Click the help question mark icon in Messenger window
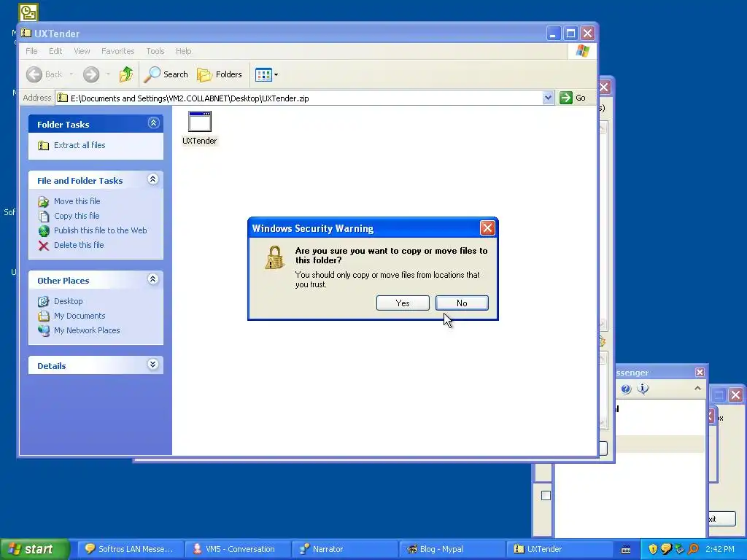Screen dimensions: 747x560 tap(626, 389)
